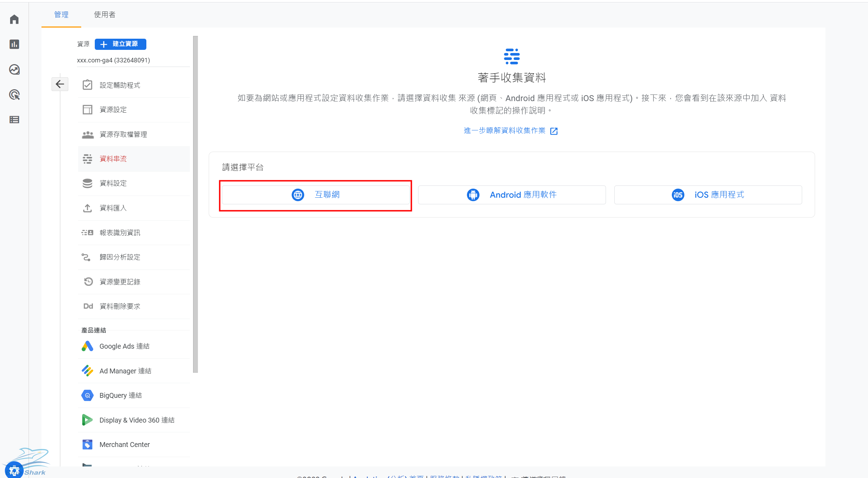
Task: Click the BigQuery hexagon icon
Action: (87, 395)
